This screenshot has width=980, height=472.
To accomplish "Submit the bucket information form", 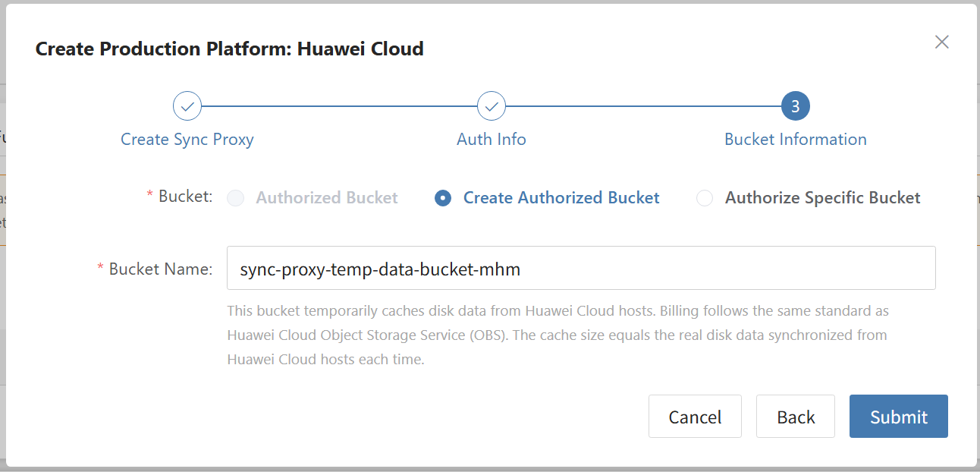I will [x=898, y=417].
